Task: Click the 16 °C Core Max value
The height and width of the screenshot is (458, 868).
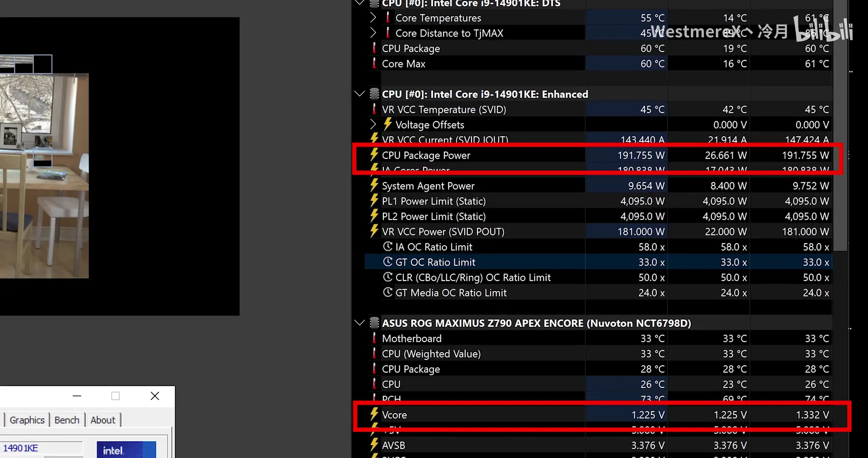Action: (x=735, y=64)
